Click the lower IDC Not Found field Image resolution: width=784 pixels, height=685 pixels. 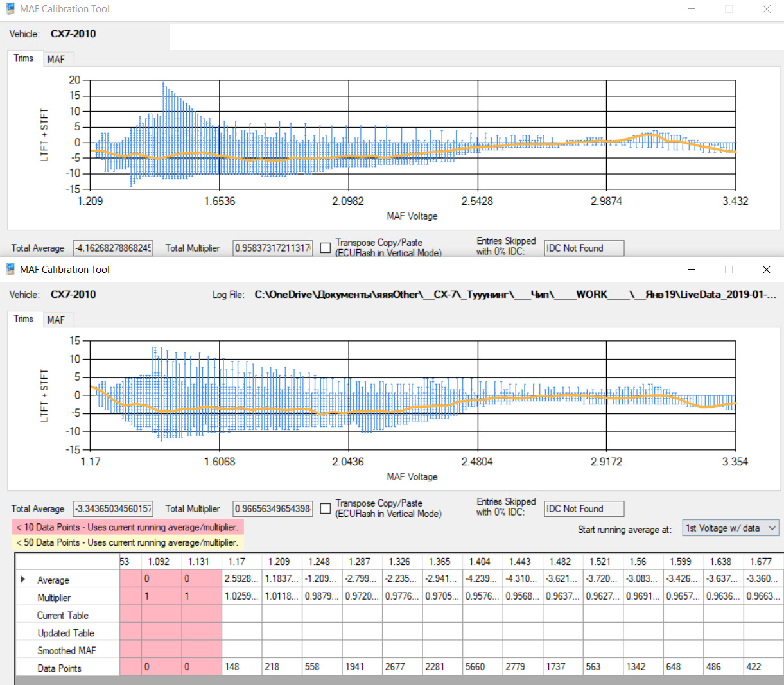click(x=584, y=509)
